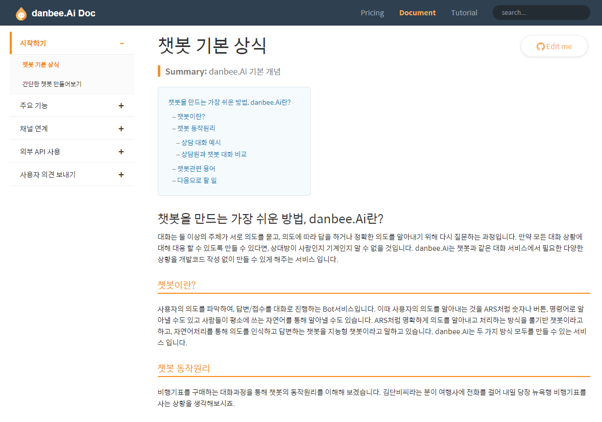Click the orange 챗봇이란? section heading
Screen dimensions: 602x422
point(177,285)
